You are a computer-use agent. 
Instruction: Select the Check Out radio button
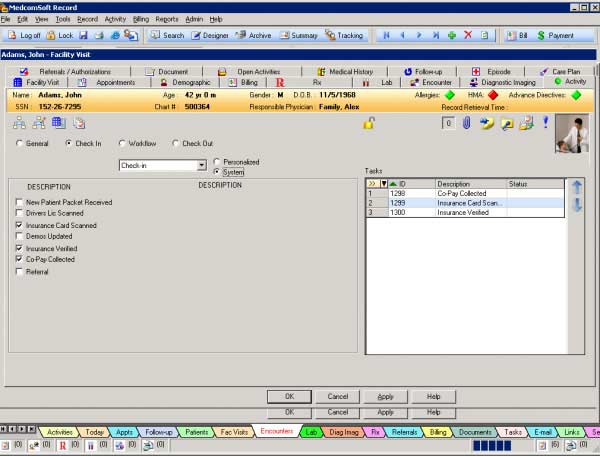point(176,143)
